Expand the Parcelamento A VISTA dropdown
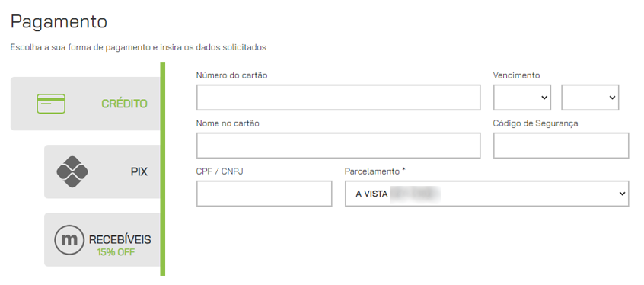 click(486, 194)
